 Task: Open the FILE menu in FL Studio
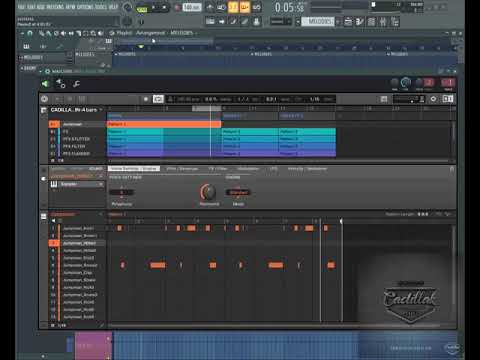[x=21, y=7]
